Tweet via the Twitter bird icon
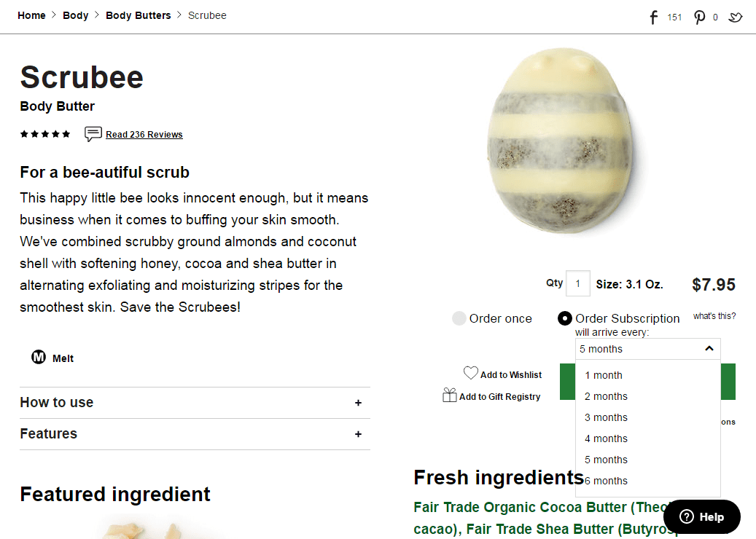The width and height of the screenshot is (756, 539). (735, 17)
